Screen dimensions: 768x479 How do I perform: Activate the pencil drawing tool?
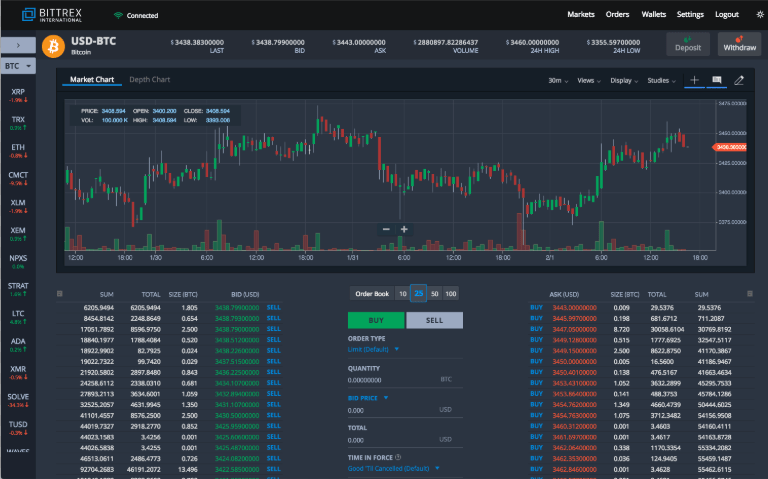point(739,80)
